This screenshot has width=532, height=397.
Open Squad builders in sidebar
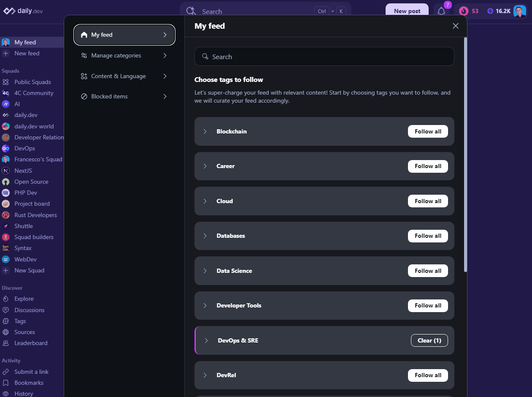click(32, 237)
